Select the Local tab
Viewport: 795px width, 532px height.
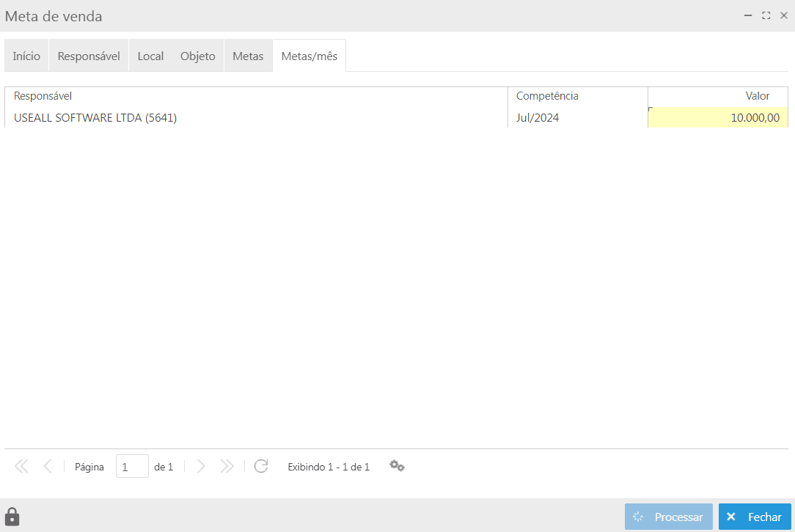[150, 56]
